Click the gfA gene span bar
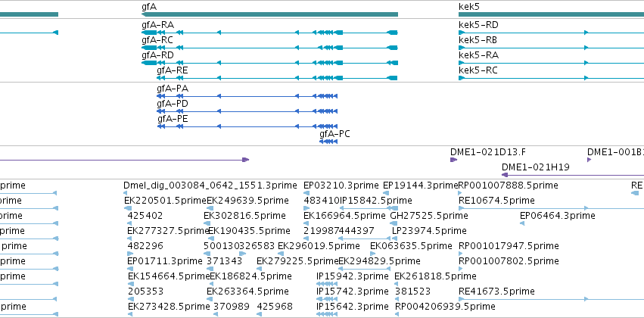 point(269,14)
